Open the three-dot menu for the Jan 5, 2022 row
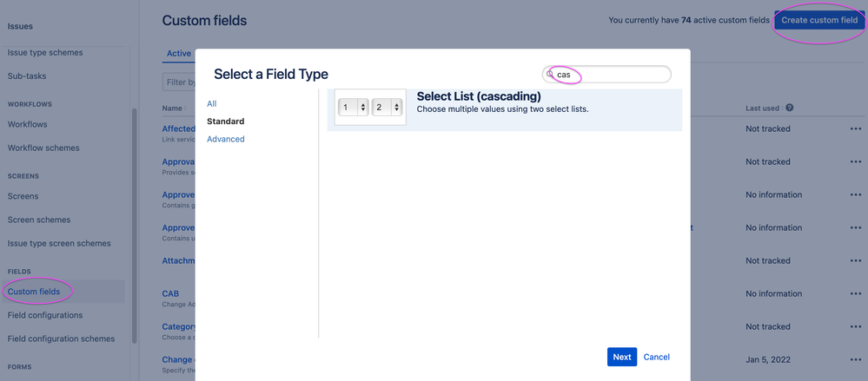Viewport: 868px width, 381px height. click(856, 360)
